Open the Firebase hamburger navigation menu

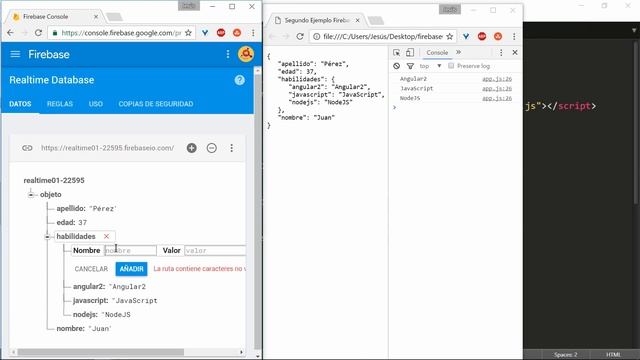15,54
